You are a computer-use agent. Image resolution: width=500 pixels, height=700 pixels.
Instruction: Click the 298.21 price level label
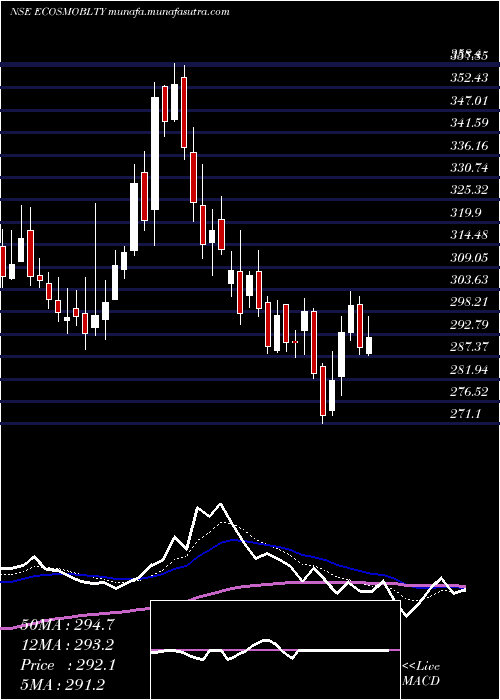[x=468, y=302]
